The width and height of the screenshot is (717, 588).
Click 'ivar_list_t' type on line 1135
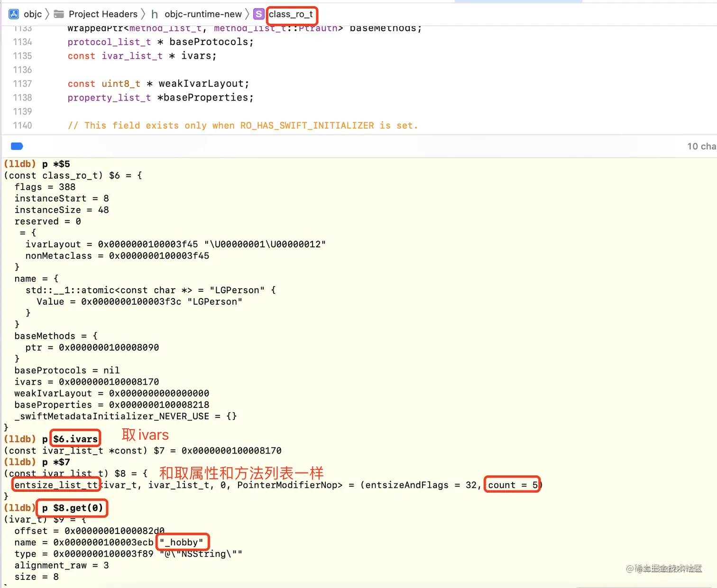coord(132,56)
